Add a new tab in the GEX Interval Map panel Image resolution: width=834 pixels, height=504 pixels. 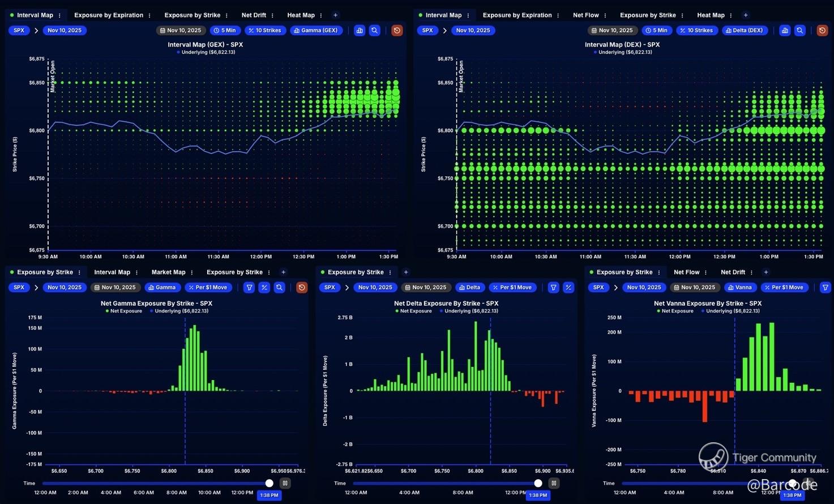[335, 15]
